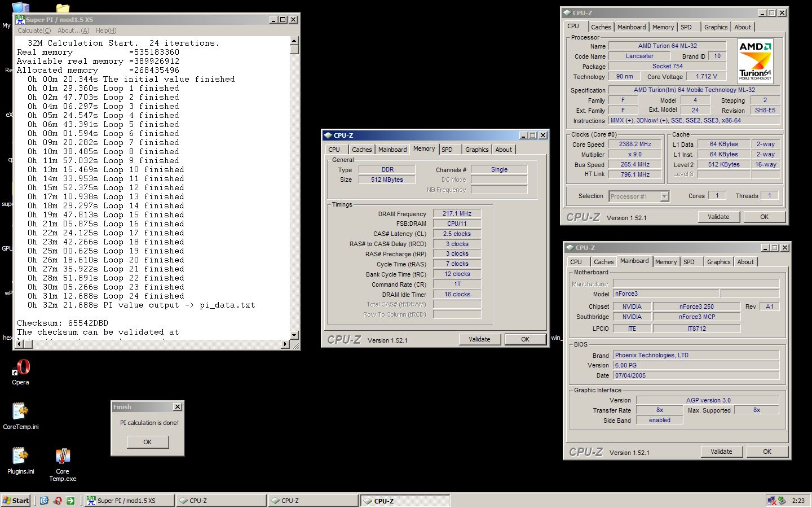Click Validate in the Memory CPU-Z window

(479, 339)
